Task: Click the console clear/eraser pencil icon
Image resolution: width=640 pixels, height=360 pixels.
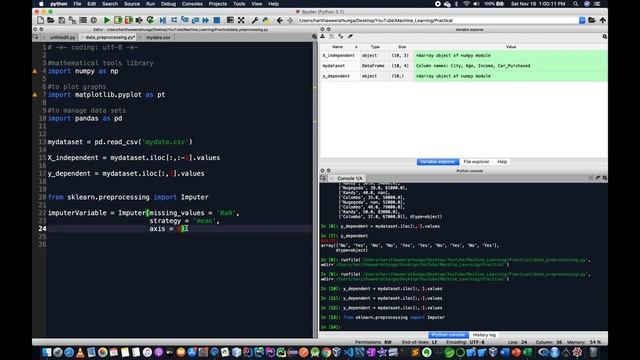Action: [x=598, y=178]
